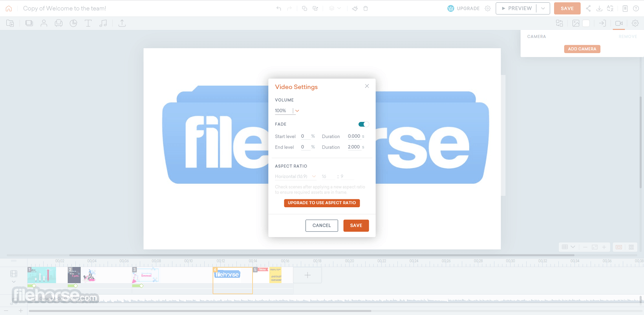Image resolution: width=644 pixels, height=315 pixels.
Task: Go to the home dashboard icon
Action: pos(9,8)
